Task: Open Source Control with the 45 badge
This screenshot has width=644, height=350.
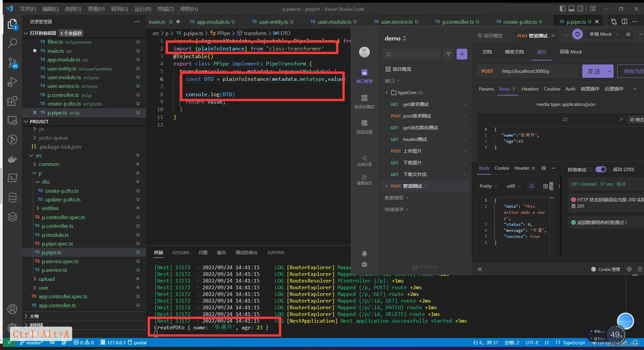Action: pos(12,62)
